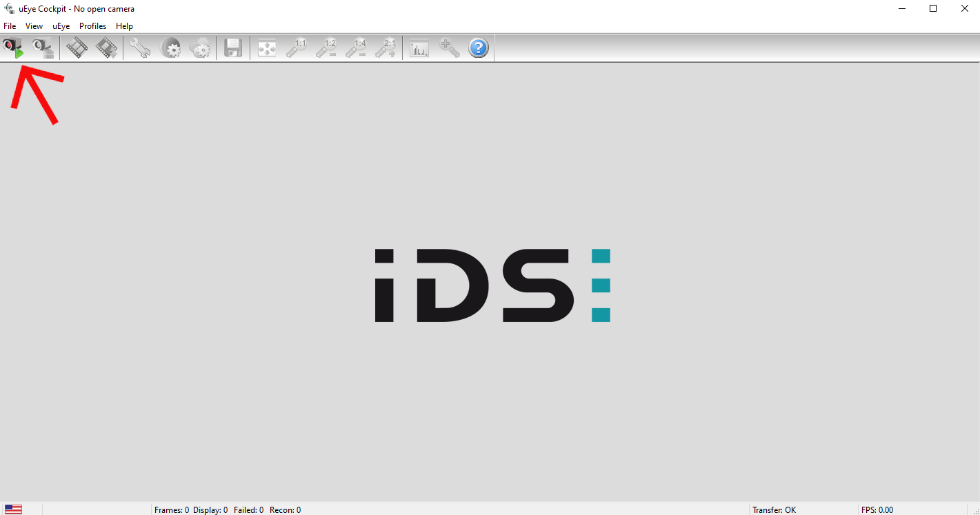Open help via blue question mark
This screenshot has height=515, width=980.
(x=479, y=48)
